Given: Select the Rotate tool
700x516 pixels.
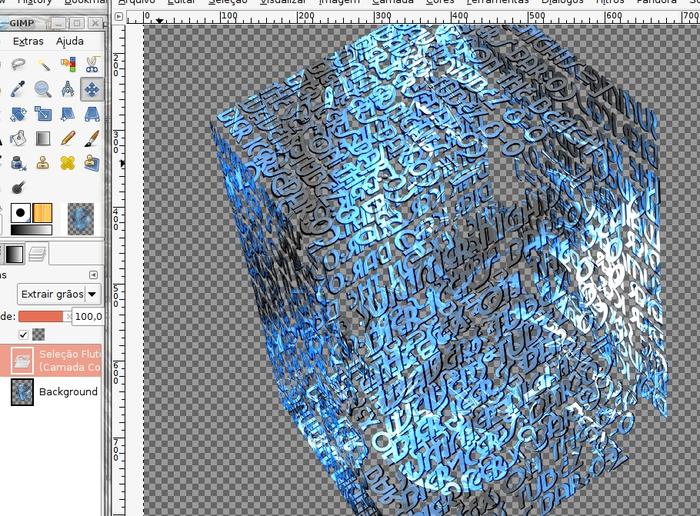Looking at the screenshot, I should pyautogui.click(x=18, y=114).
